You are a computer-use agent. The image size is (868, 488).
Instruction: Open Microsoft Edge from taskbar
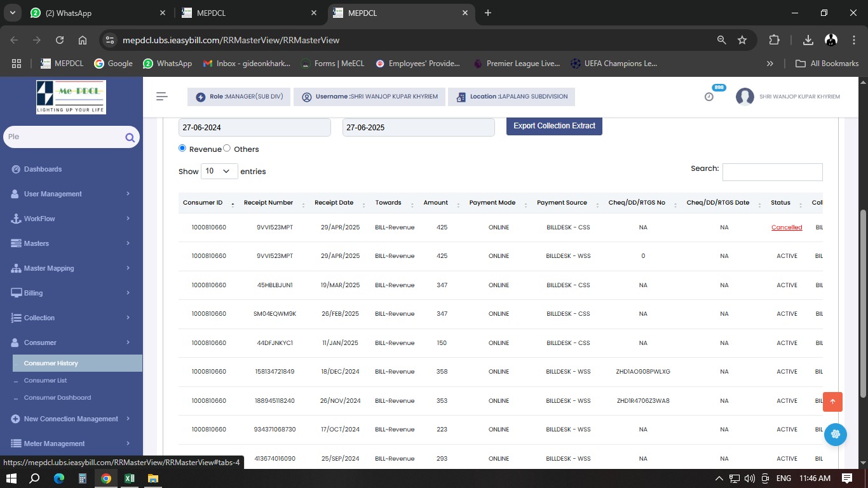tap(59, 478)
